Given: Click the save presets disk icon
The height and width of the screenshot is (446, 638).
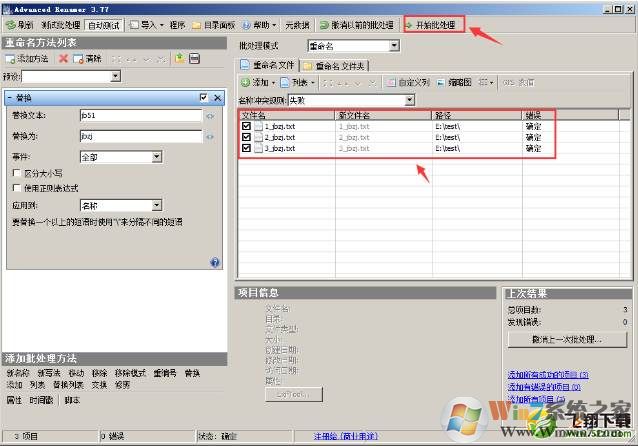Looking at the screenshot, I should pyautogui.click(x=194, y=59).
